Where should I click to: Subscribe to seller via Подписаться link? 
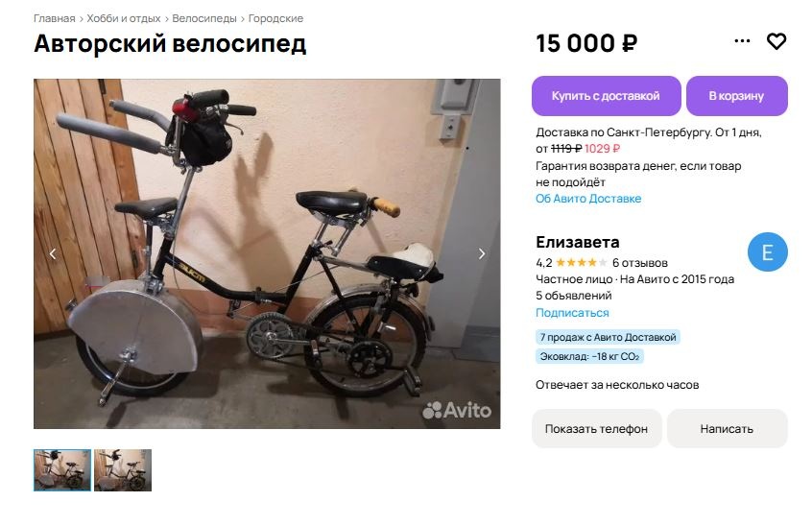(x=572, y=313)
